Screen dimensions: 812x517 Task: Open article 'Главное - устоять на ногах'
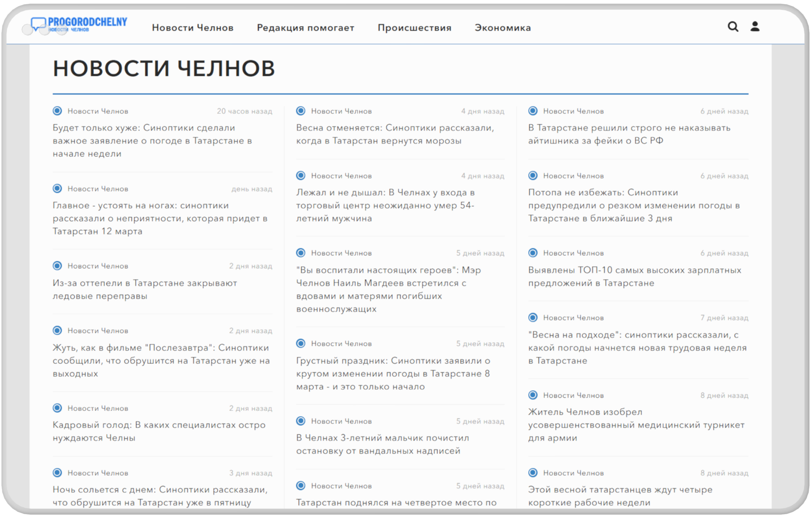(160, 218)
